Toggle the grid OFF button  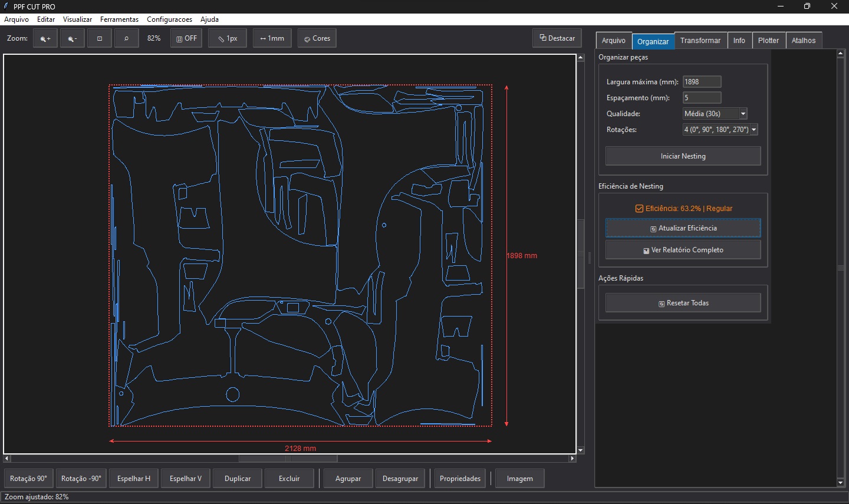186,38
